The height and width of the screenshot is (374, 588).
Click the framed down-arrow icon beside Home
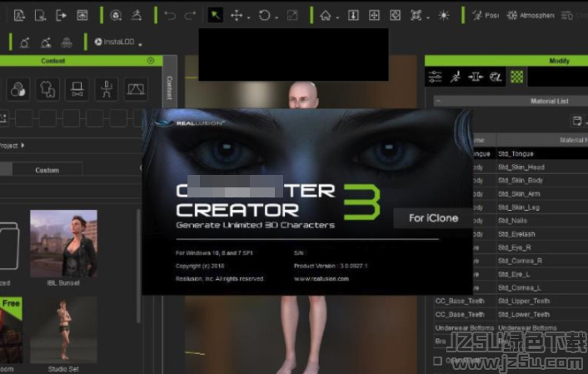353,15
